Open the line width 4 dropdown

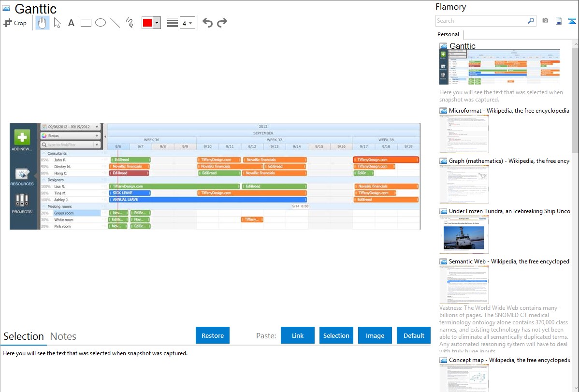click(187, 23)
